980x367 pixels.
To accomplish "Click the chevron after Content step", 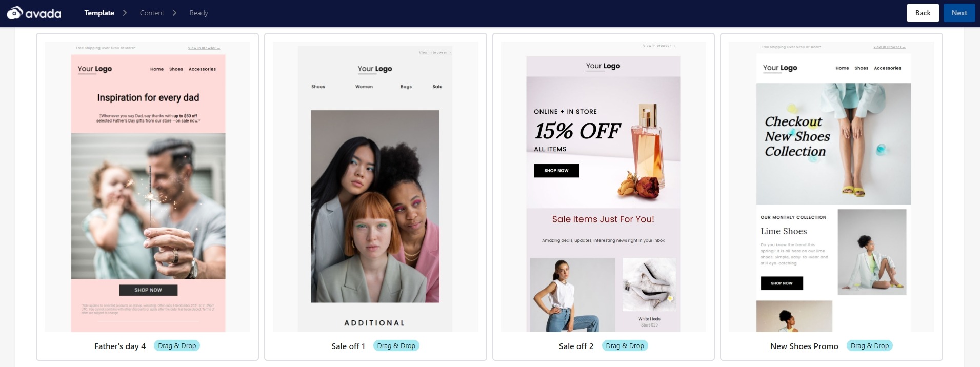I will point(174,13).
